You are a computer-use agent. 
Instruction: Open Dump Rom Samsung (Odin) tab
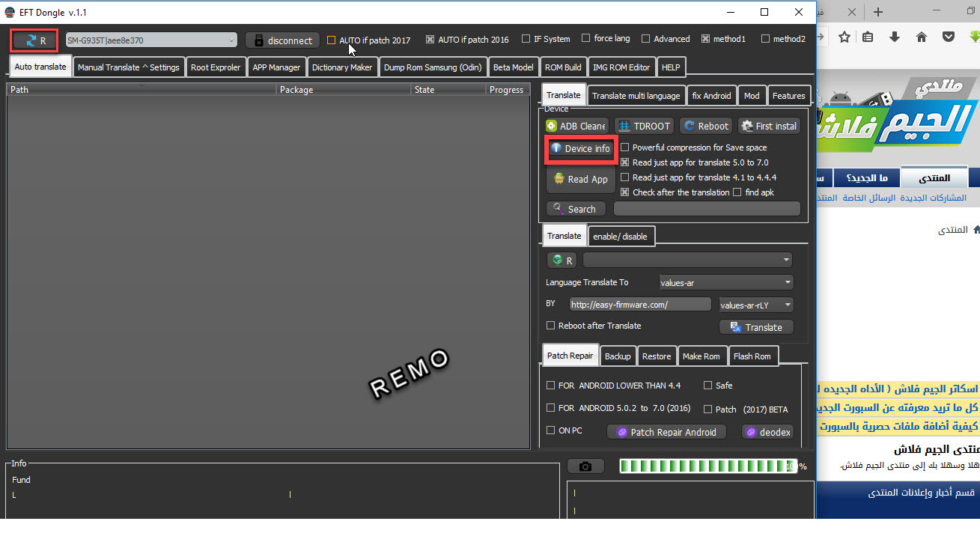(x=433, y=67)
